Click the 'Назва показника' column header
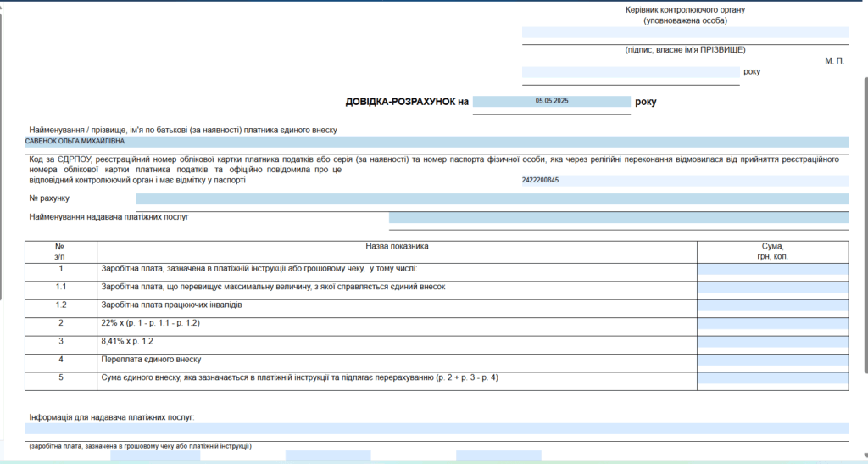 (397, 246)
